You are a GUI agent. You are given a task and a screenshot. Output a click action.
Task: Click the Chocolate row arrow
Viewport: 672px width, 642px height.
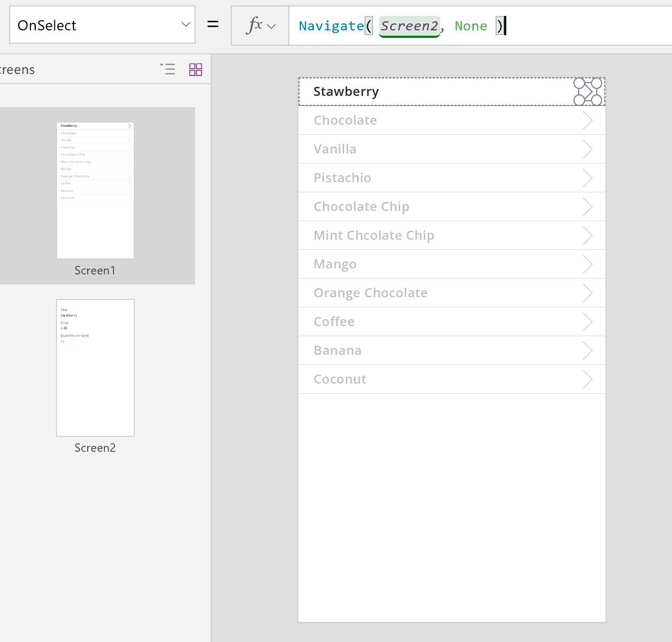588,120
